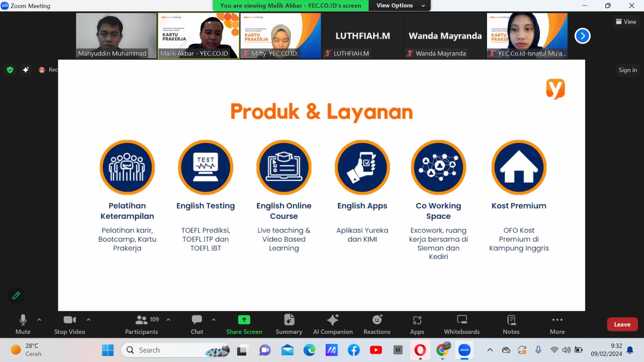Show hidden system tray icons
The image size is (644, 362).
click(x=490, y=350)
